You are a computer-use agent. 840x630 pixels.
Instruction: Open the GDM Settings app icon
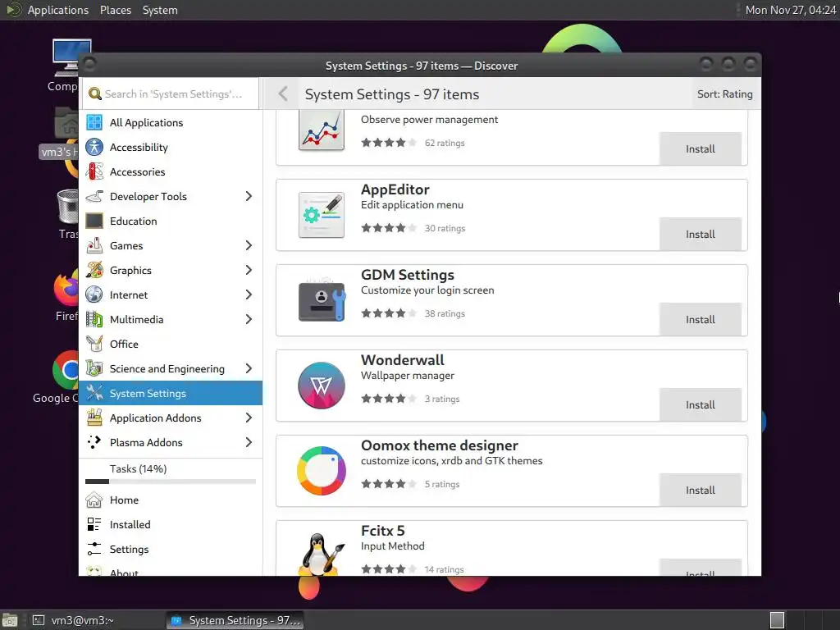tap(322, 300)
